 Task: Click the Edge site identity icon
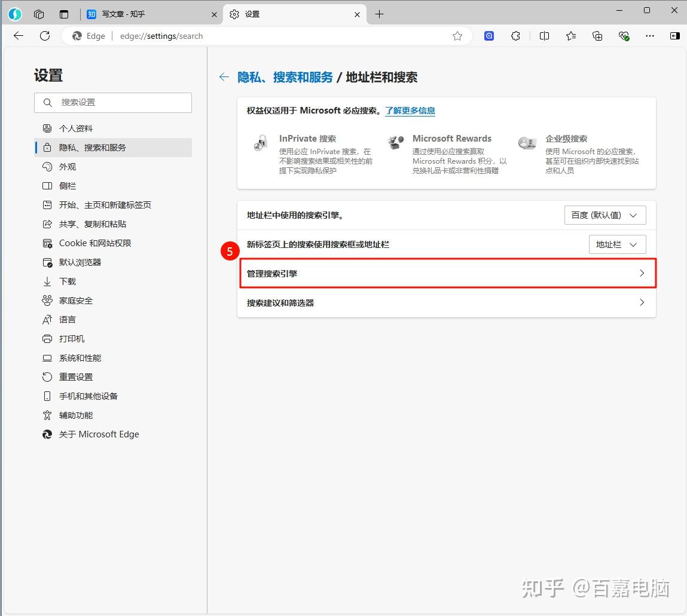pyautogui.click(x=77, y=36)
